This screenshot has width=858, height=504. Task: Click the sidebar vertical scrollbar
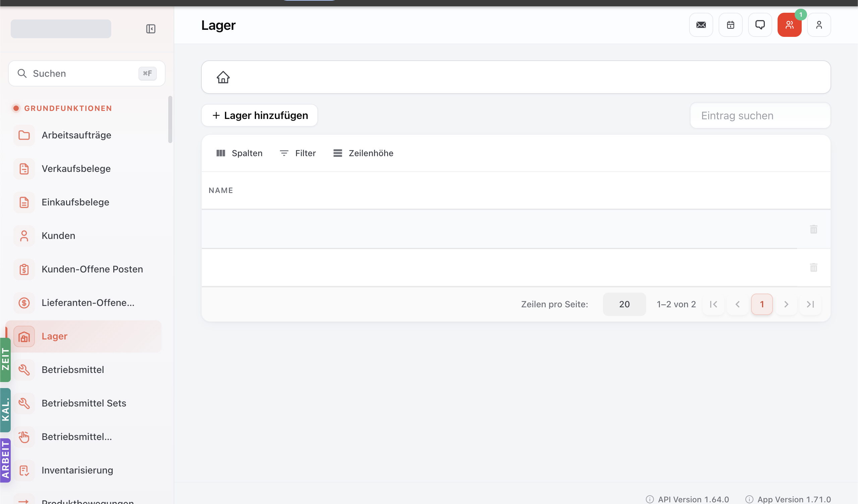click(170, 119)
